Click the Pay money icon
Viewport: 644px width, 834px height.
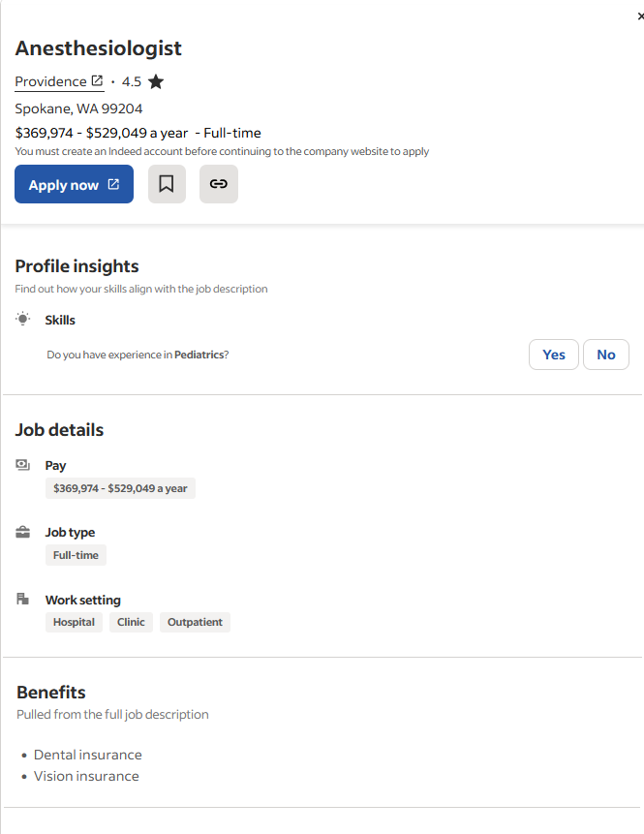(23, 465)
